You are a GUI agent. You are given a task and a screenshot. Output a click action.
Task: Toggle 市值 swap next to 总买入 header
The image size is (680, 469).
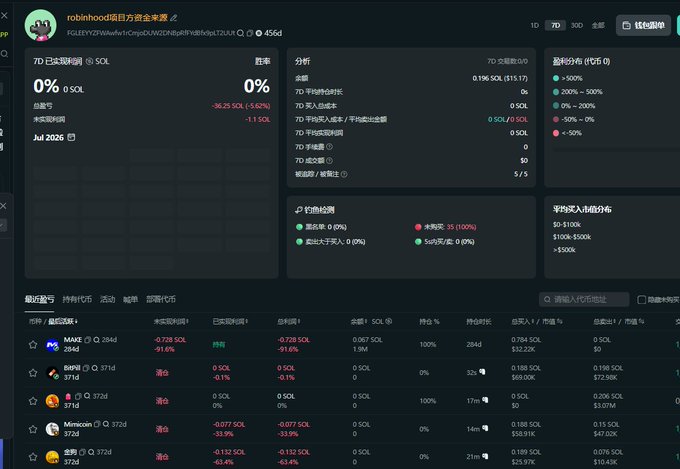click(x=559, y=321)
